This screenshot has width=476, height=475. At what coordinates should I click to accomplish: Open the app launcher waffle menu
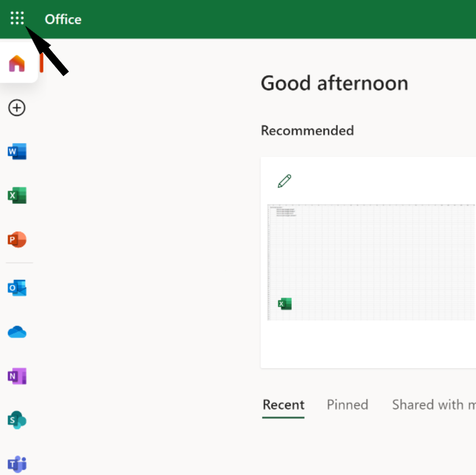pyautogui.click(x=17, y=18)
